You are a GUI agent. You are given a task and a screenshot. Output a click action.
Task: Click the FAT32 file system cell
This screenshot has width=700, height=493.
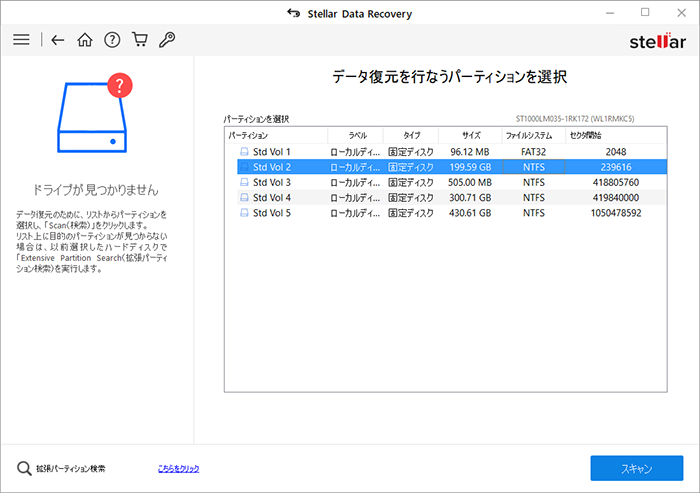pos(533,152)
